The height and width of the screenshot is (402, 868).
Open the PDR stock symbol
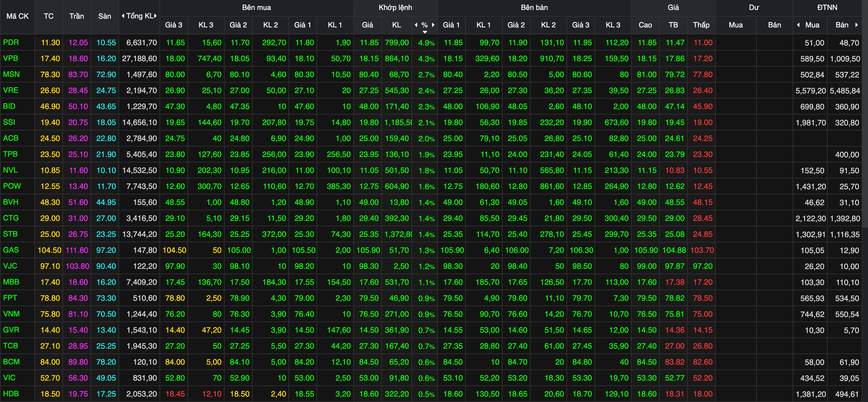click(x=11, y=42)
